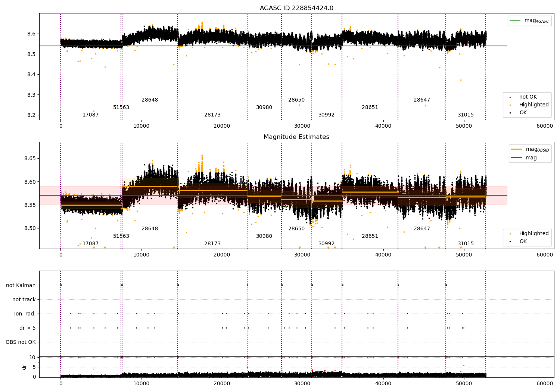Click OBSID label 28650 in top plot
Screen dimensions: 560x392
tap(296, 100)
